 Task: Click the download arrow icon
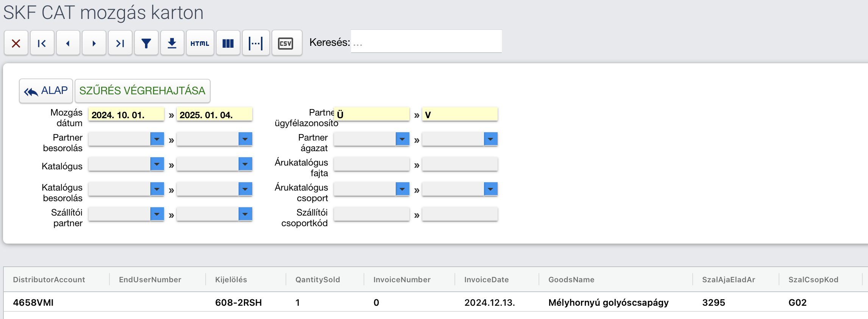(x=172, y=43)
